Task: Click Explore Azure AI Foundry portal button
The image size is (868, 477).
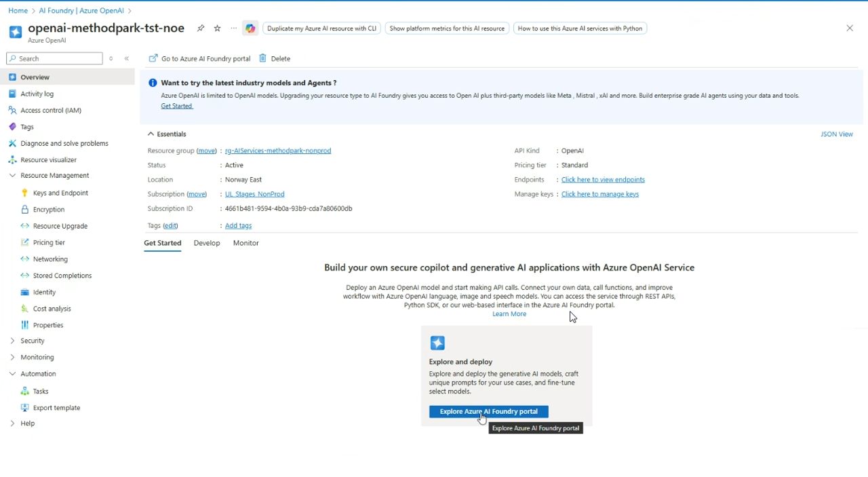Action: coord(488,412)
